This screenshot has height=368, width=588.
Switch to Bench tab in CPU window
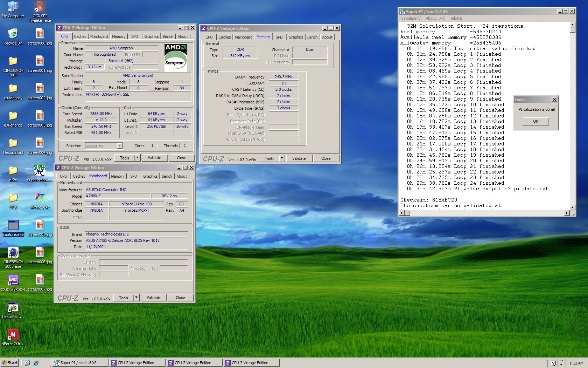168,36
